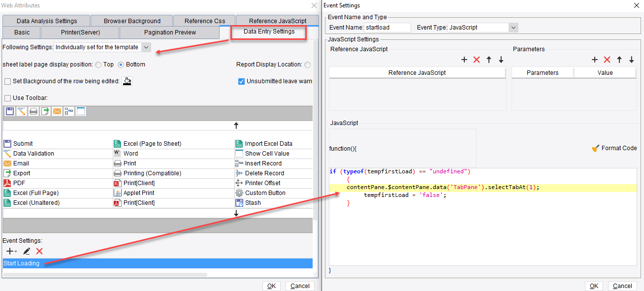Tick the Use Toolbar checkbox
Viewport: 644px width, 291px height.
click(7, 98)
